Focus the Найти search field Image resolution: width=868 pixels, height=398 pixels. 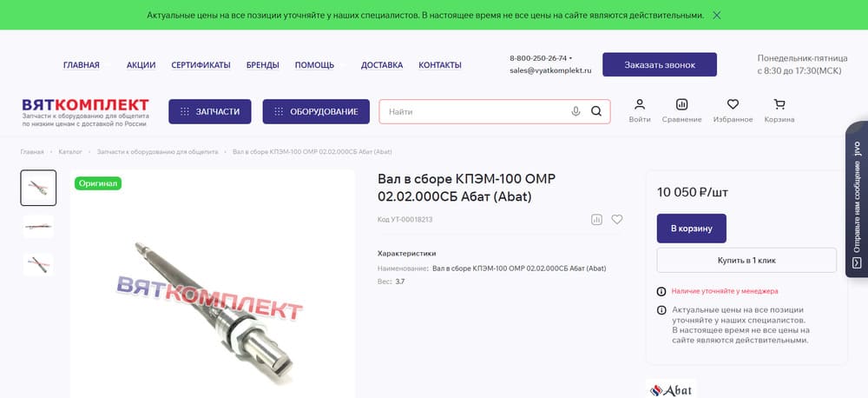[476, 111]
